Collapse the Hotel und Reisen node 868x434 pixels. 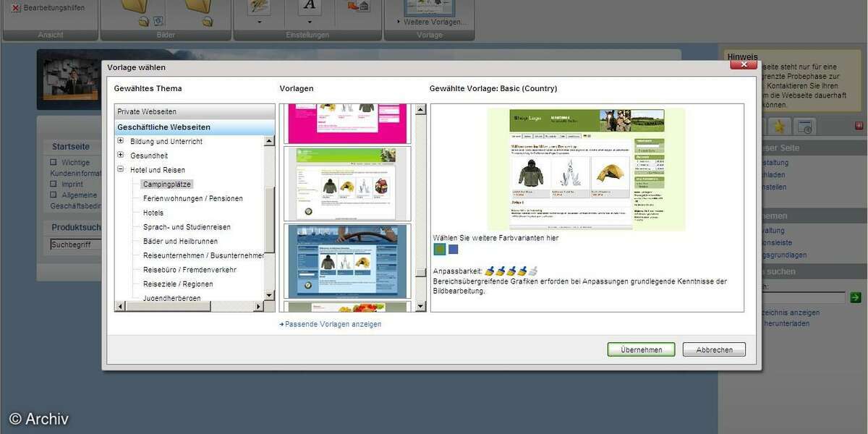point(121,170)
